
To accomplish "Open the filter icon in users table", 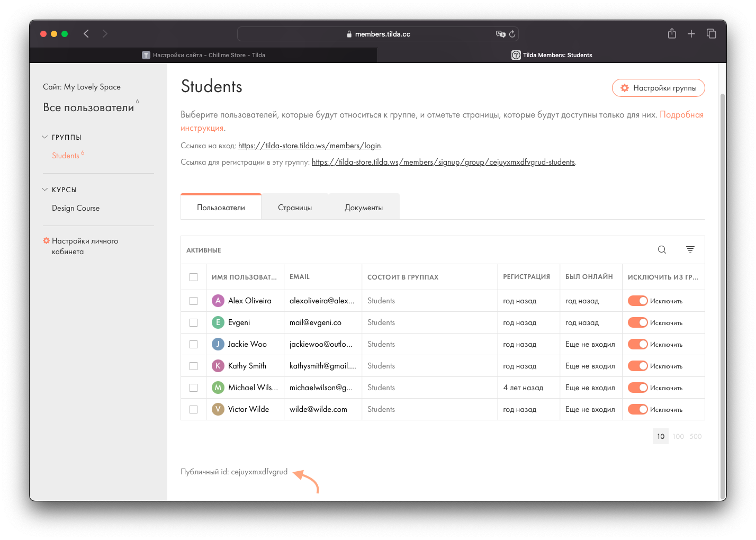I will (690, 250).
